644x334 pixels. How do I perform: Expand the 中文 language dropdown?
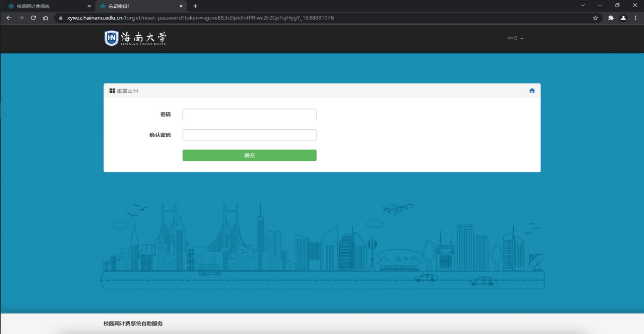click(515, 38)
